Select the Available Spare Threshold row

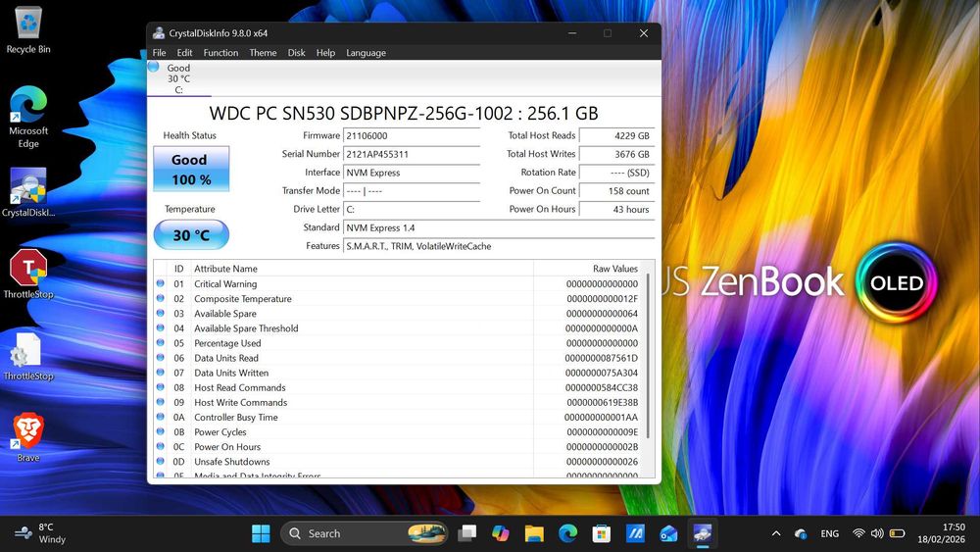point(399,328)
